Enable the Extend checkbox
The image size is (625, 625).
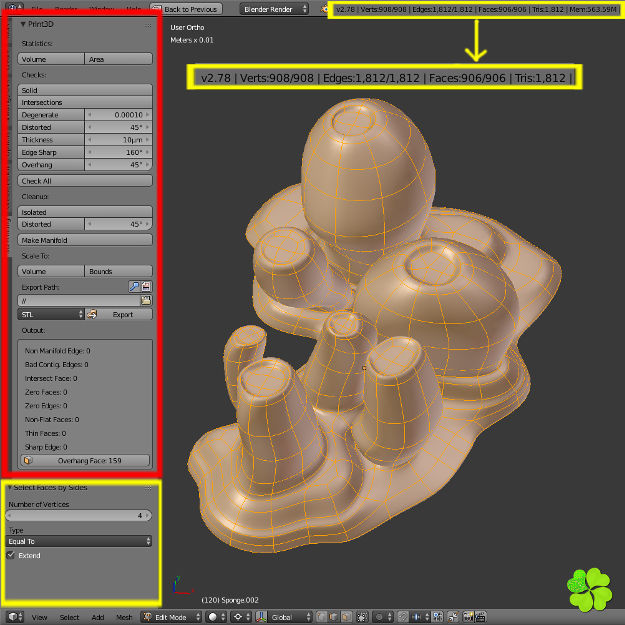[11, 555]
